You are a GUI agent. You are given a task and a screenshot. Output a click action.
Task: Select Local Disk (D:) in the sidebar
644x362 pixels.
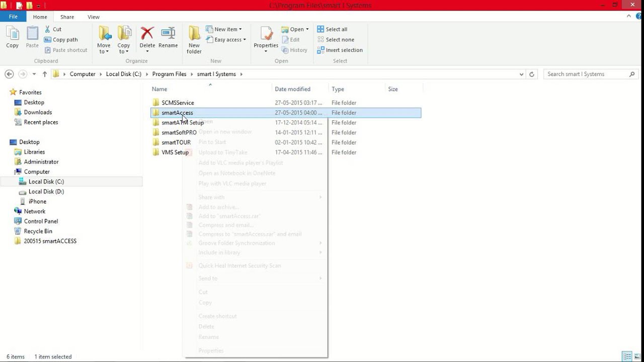tap(46, 192)
